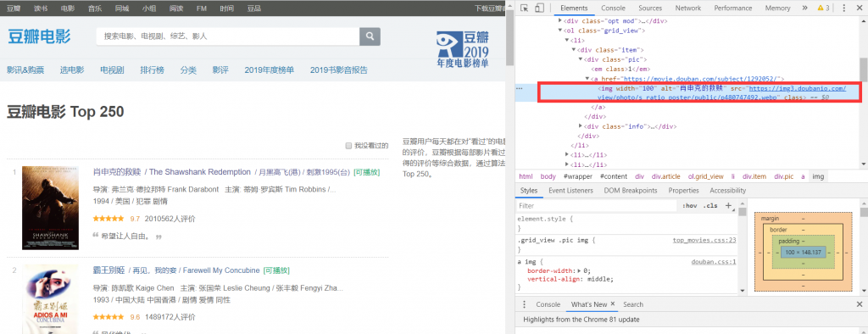
Task: Open 音乐 in the top Douban bar
Action: 95,8
